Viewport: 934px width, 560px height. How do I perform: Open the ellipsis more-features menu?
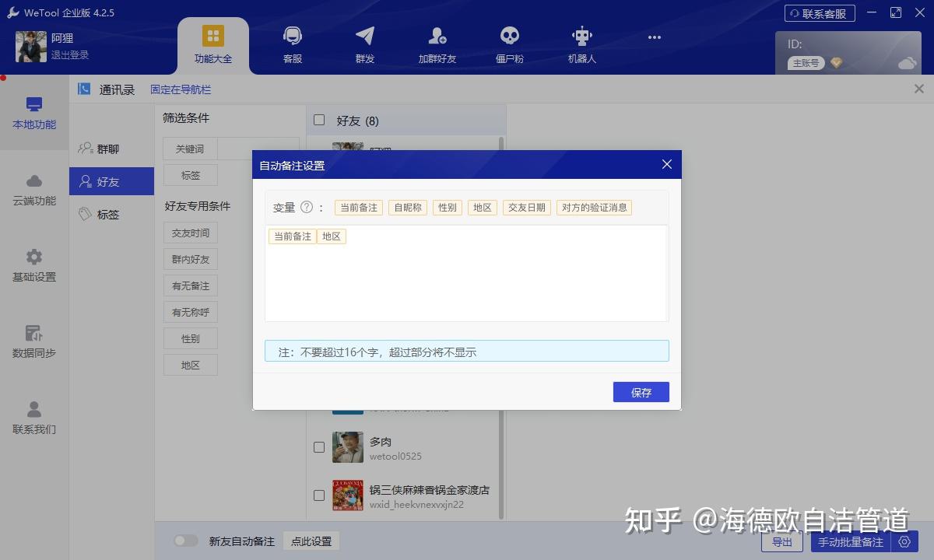coord(654,37)
